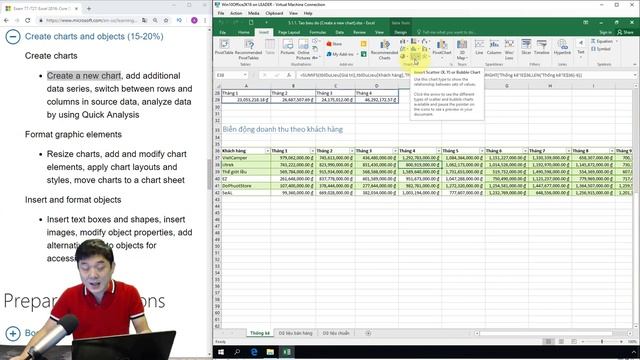This screenshot has height=360, width=640.
Task: Open the Windows Start menu
Action: pos(221,352)
